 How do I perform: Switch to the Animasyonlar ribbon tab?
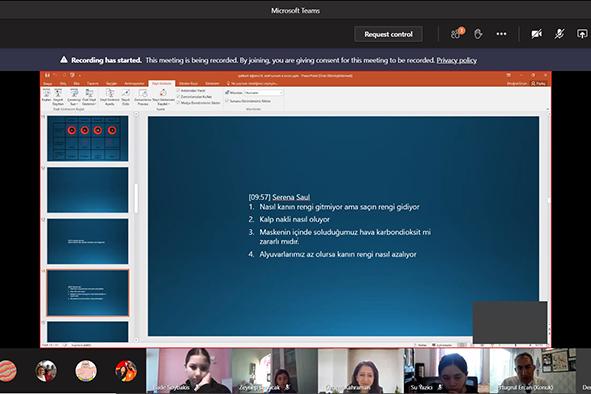(x=134, y=83)
